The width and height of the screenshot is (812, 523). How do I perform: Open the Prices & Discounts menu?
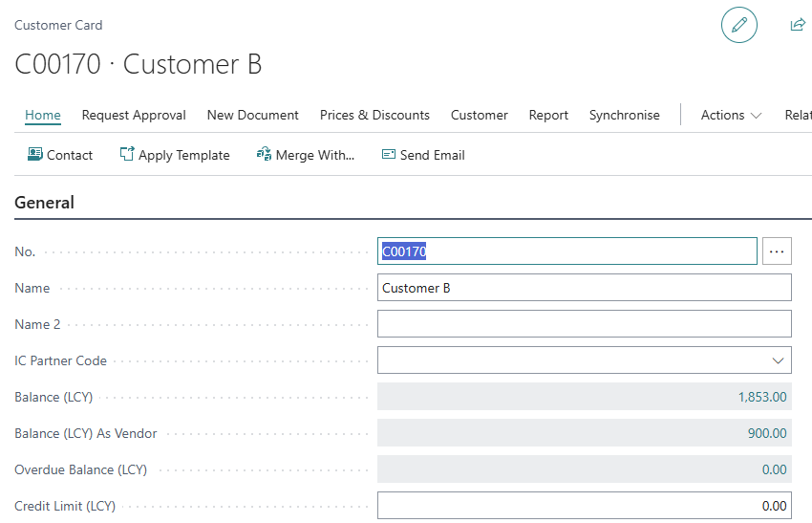374,115
